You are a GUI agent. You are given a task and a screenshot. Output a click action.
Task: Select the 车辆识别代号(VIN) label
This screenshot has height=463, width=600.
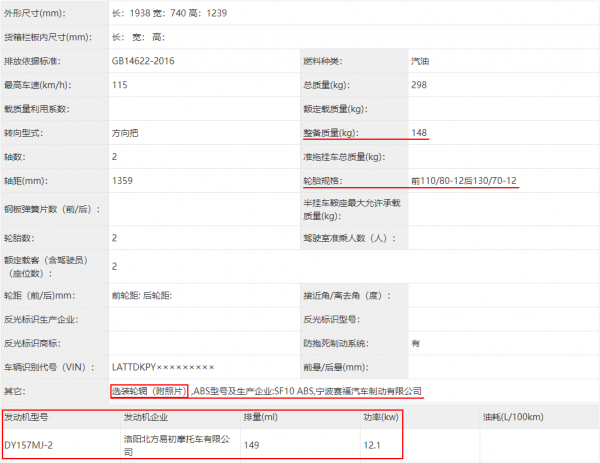49,367
